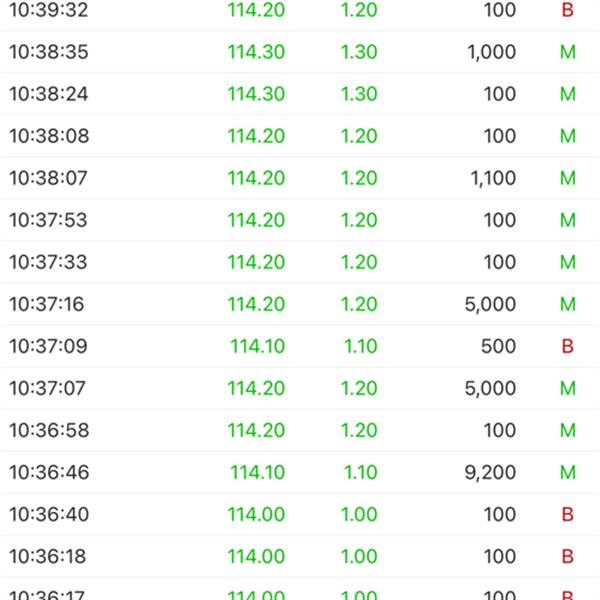The image size is (600, 600).
Task: Choose the 10:37:53 trade row
Action: coord(300,220)
